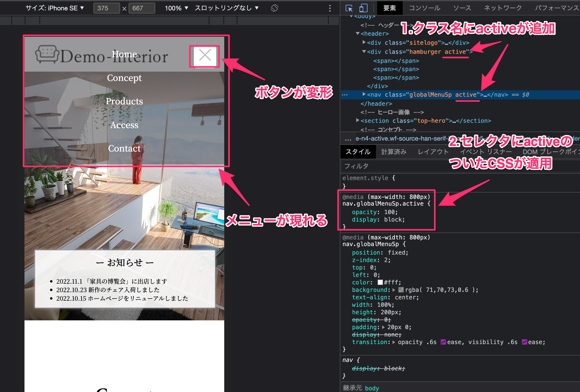Click the 家具の博覧会 news item
Screen dimensions: 580x392
(x=112, y=281)
